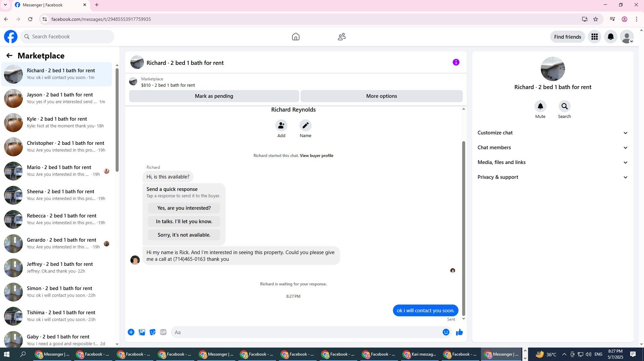
Task: Click the browser address bar URL
Action: (101, 19)
